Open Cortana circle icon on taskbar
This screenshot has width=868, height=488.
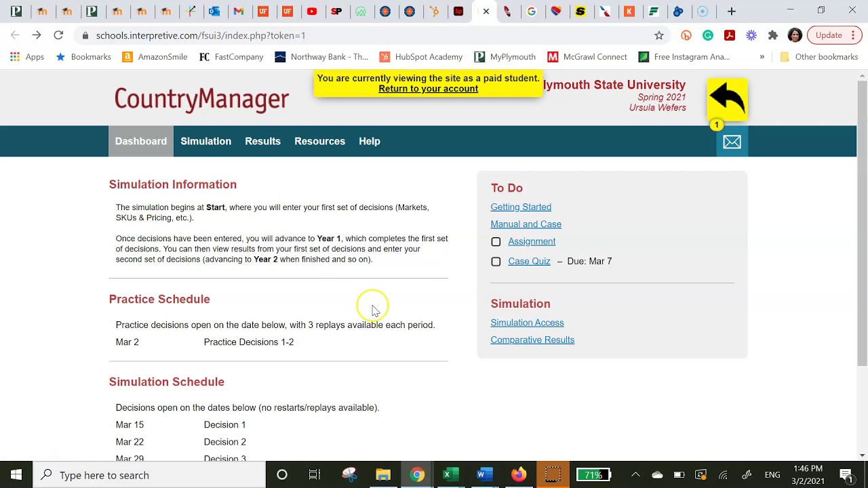click(282, 474)
